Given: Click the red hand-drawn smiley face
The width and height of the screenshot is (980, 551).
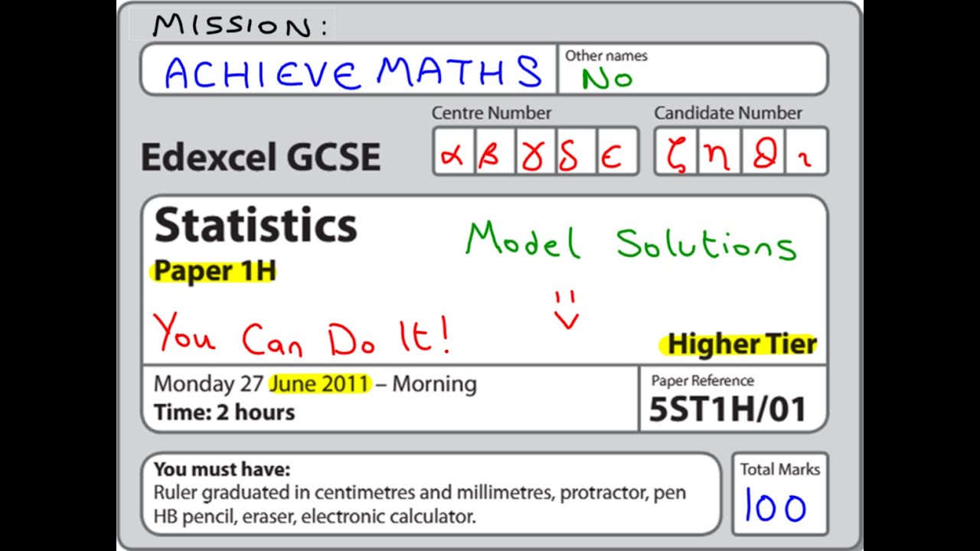Looking at the screenshot, I should pos(567,310).
